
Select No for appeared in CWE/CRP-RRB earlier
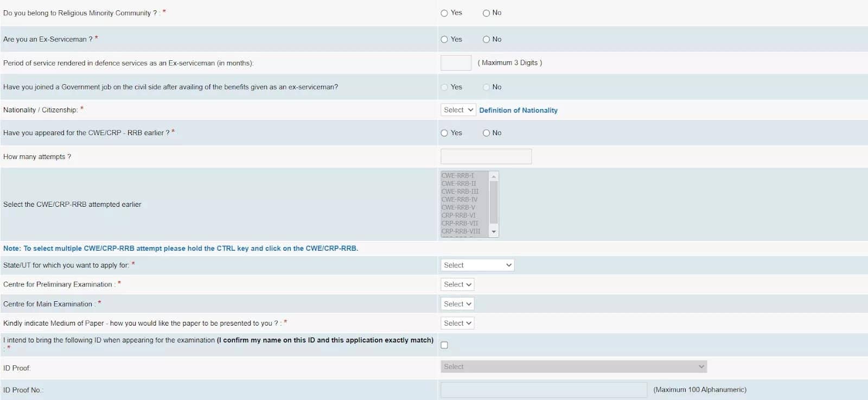point(486,133)
